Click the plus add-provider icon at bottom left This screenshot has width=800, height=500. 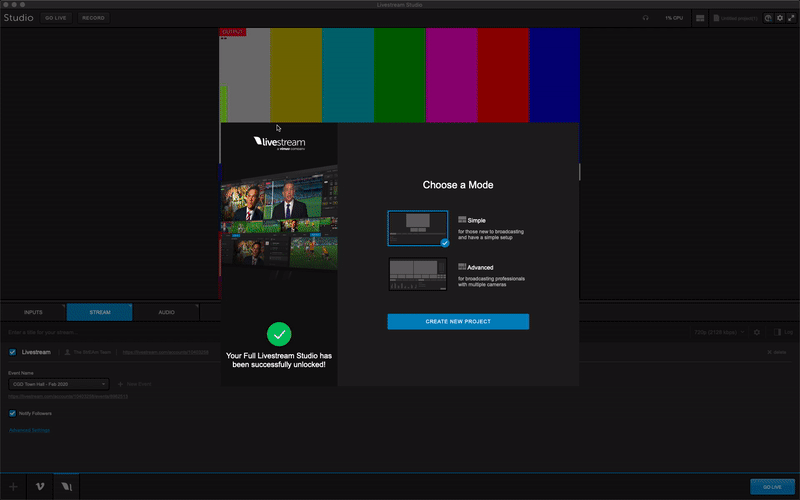[13, 487]
